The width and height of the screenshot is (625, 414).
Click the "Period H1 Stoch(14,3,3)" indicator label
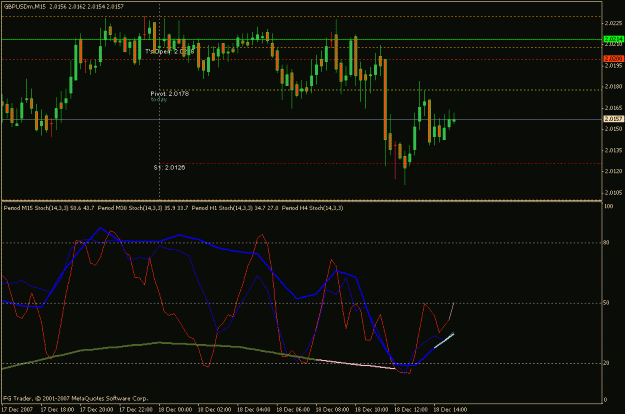point(235,208)
